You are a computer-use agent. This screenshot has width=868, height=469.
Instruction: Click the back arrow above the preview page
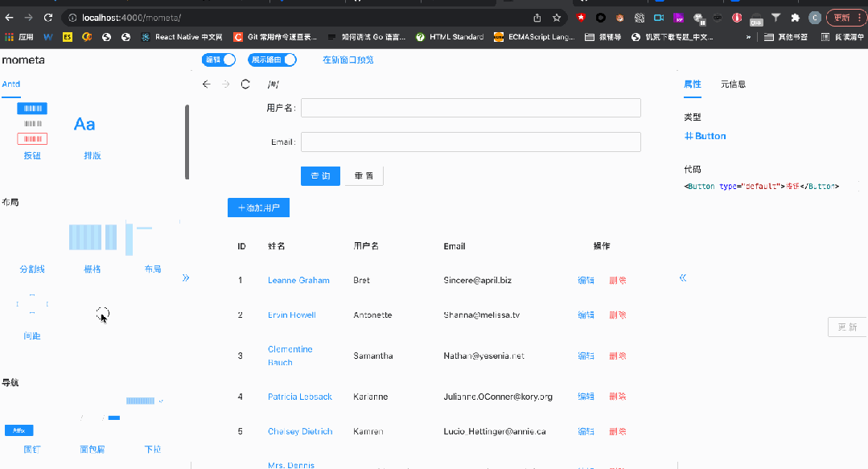pos(207,84)
